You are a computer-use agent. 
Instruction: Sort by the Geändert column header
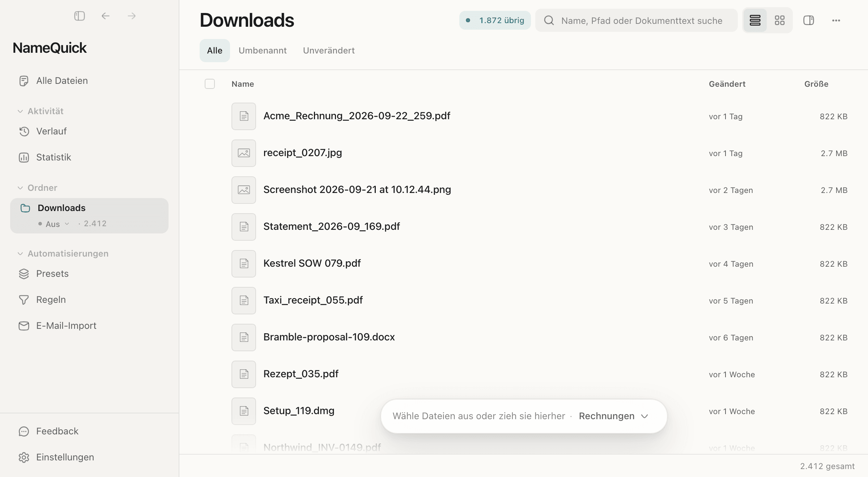(x=727, y=84)
